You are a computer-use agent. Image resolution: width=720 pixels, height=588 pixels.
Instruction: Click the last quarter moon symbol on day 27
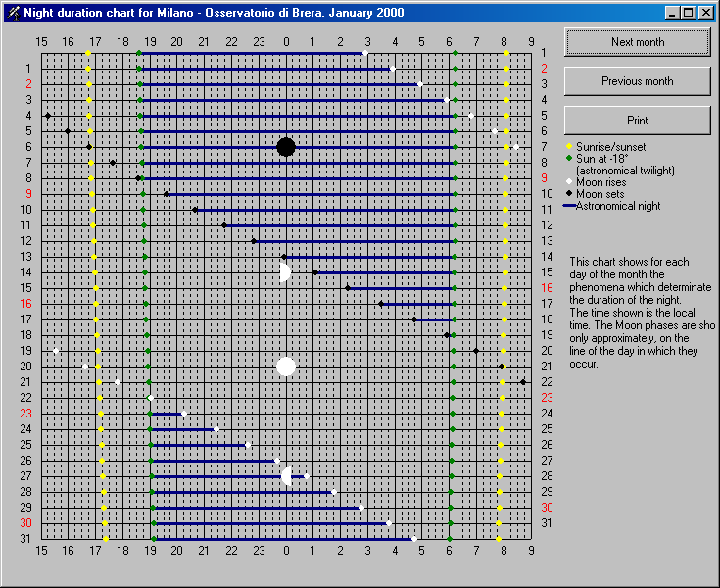(x=287, y=476)
